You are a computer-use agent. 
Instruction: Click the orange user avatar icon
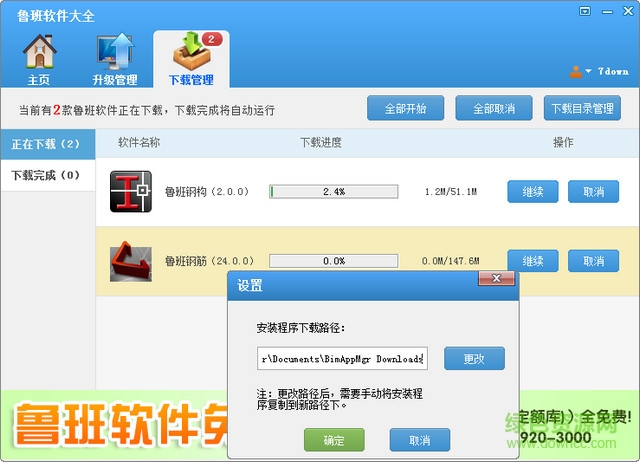tap(576, 72)
